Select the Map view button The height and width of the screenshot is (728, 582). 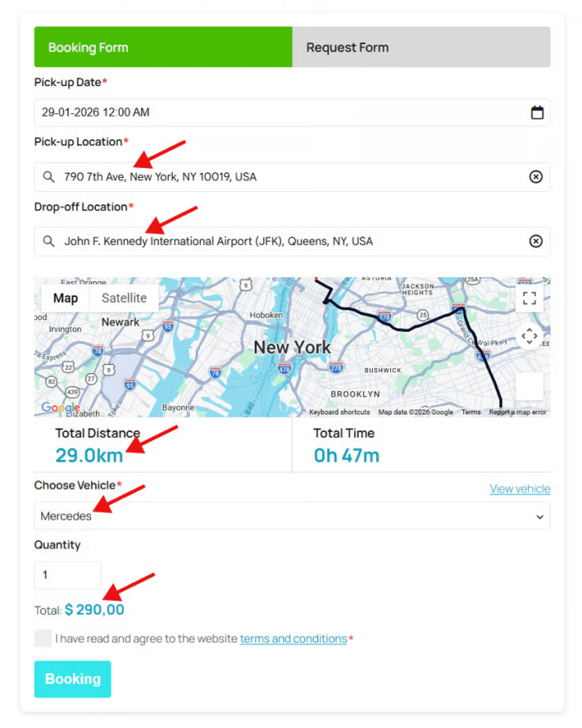(x=65, y=298)
